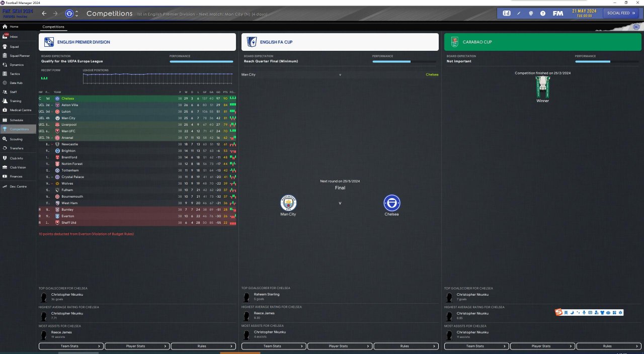Open the English Premier Division header
644x354 pixels.
[x=137, y=42]
